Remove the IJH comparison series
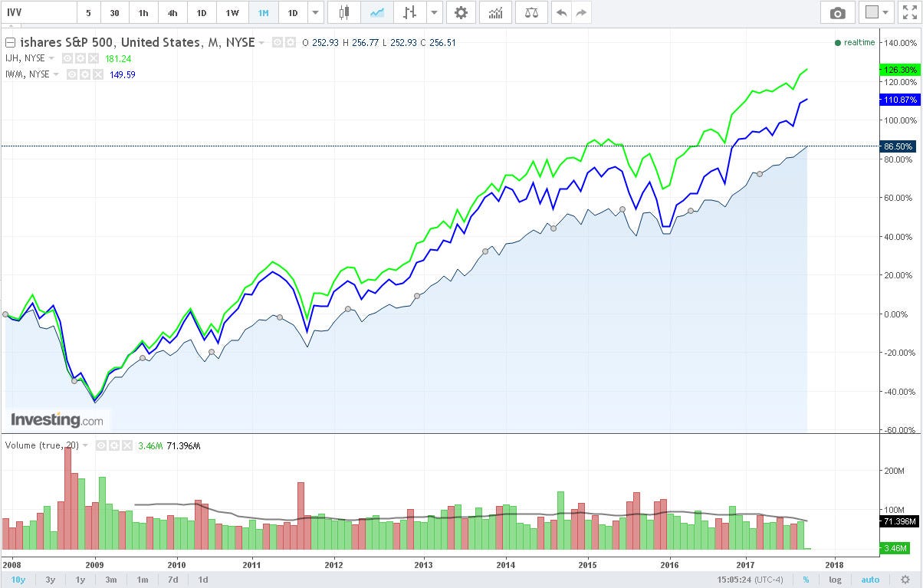Screen dimensions: 923x588 coord(92,58)
